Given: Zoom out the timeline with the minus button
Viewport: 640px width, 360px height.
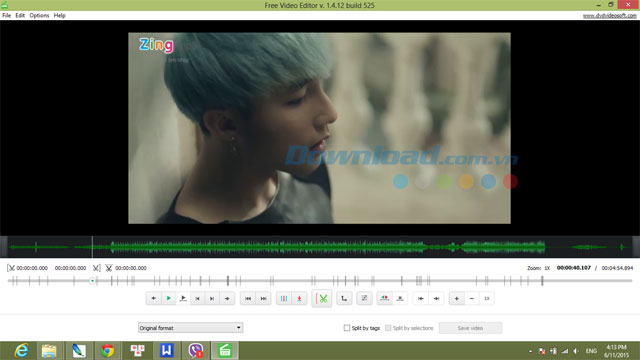Looking at the screenshot, I should pyautogui.click(x=472, y=298).
